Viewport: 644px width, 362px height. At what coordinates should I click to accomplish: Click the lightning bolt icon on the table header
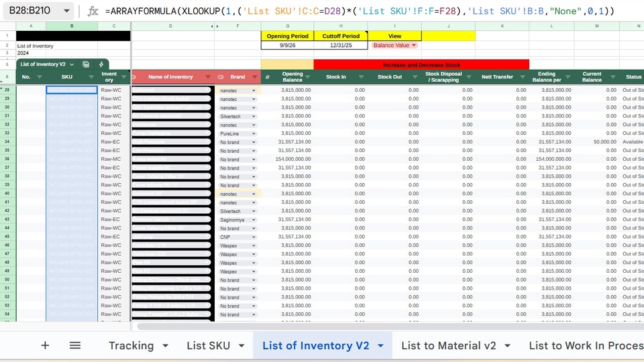101,64
